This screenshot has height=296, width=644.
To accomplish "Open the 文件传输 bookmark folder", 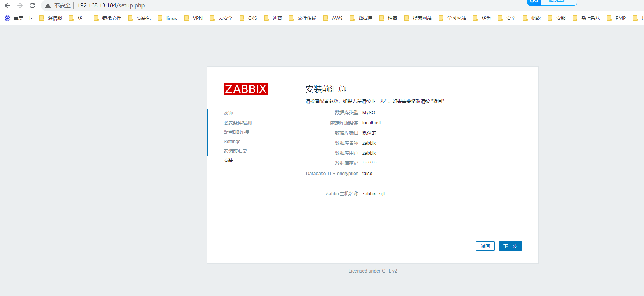I will tap(303, 18).
